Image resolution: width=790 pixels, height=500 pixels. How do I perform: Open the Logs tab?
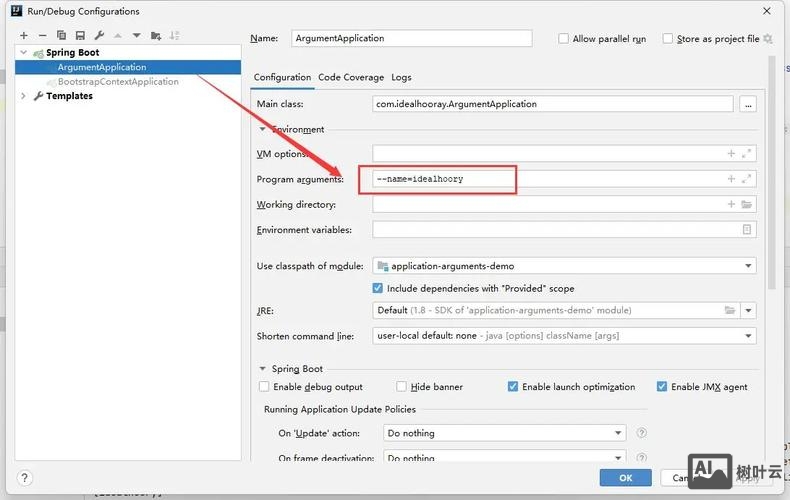pyautogui.click(x=401, y=77)
